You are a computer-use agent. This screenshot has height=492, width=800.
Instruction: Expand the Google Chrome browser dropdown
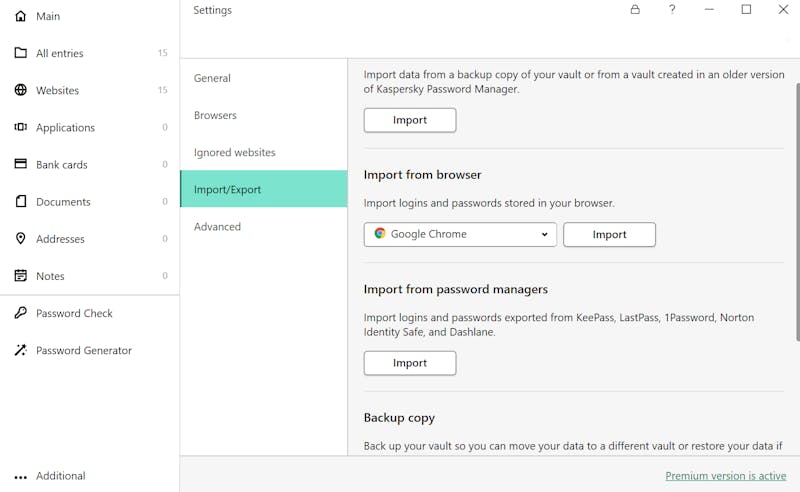tap(460, 234)
